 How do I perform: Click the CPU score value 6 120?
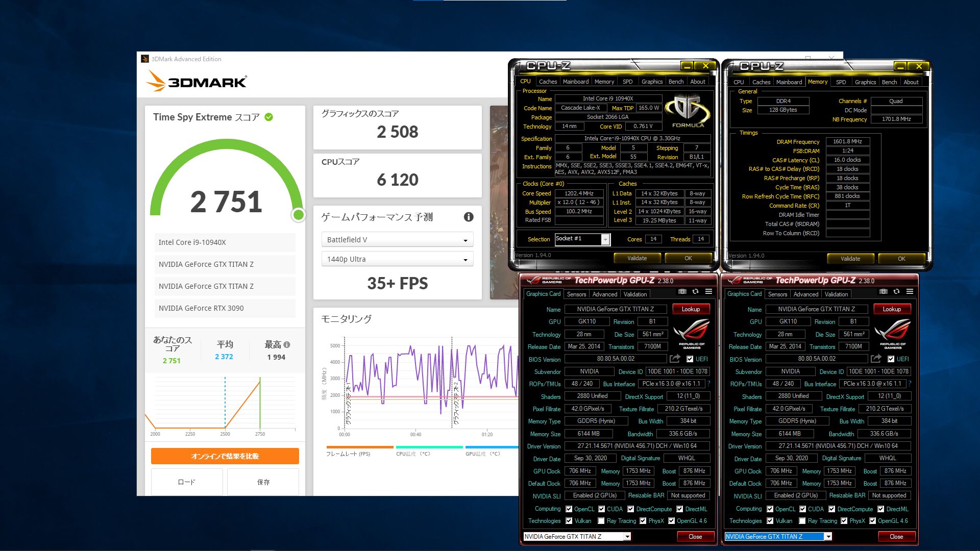pyautogui.click(x=398, y=180)
